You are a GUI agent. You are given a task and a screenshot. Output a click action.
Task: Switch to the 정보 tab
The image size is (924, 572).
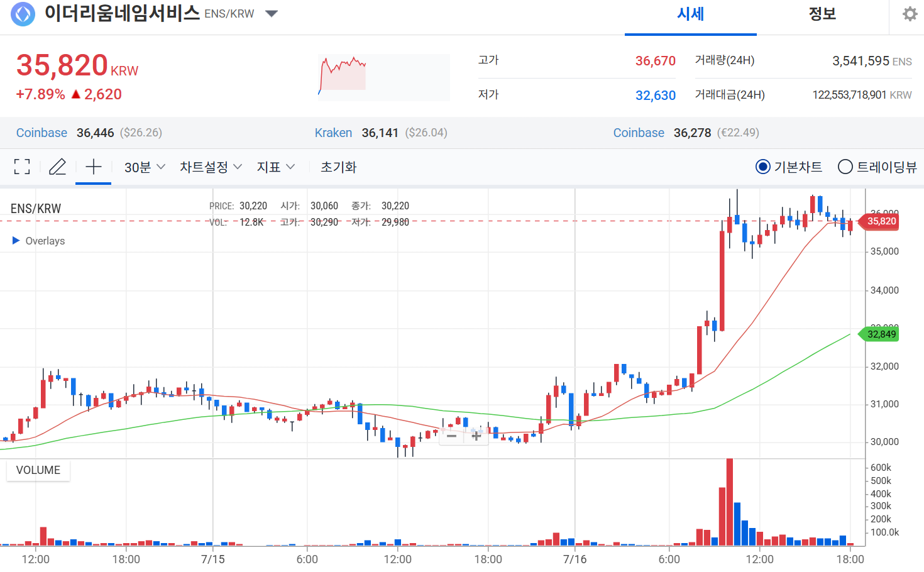tap(822, 14)
